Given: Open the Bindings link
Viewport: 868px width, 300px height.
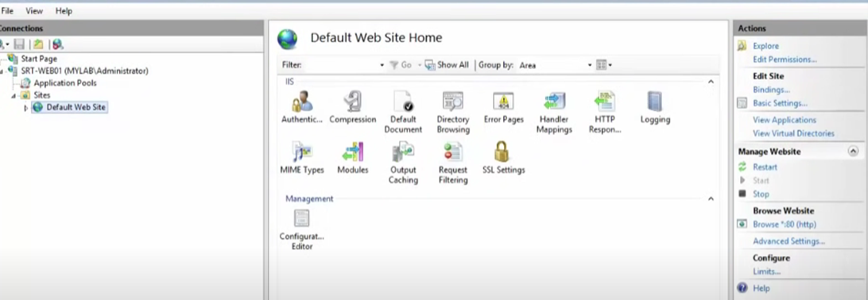Looking at the screenshot, I should (771, 90).
